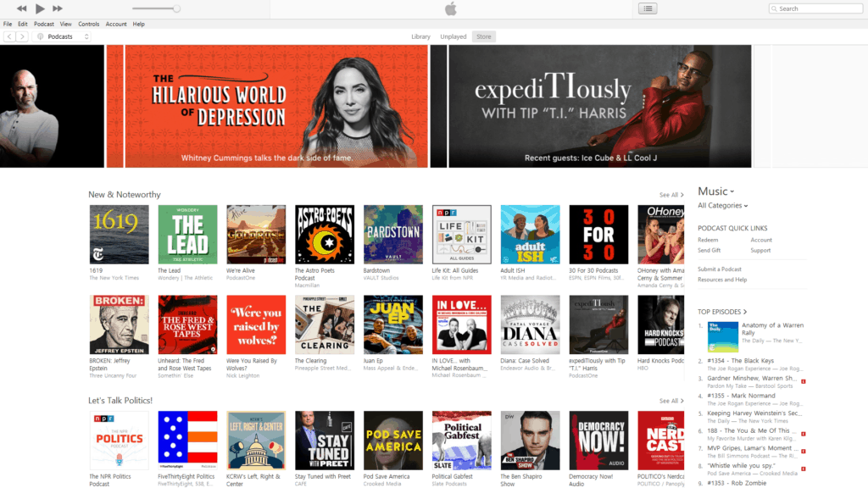Click the Search input field

pyautogui.click(x=815, y=8)
